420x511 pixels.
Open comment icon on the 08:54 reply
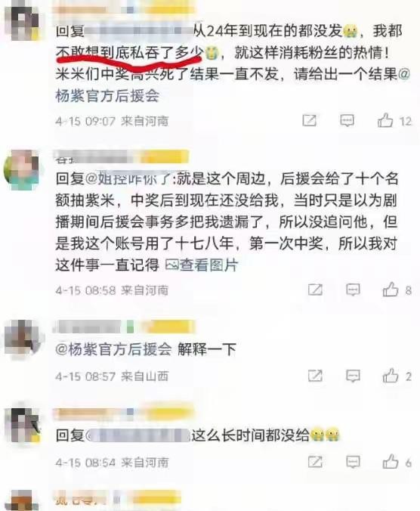(353, 462)
